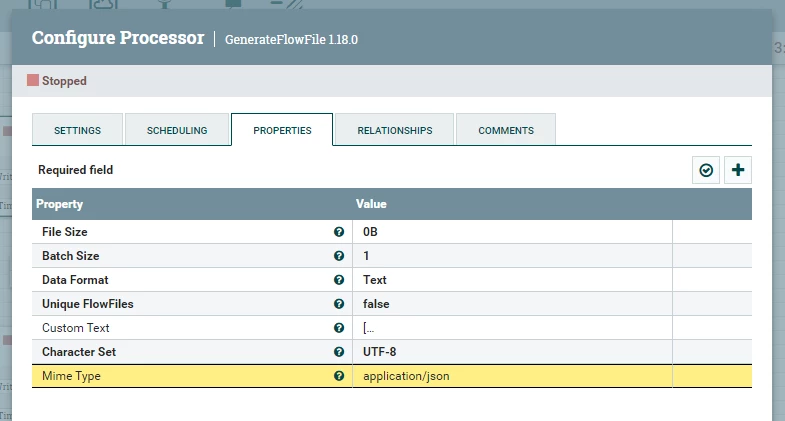Add a new property with plus icon
This screenshot has height=421, width=785.
pyautogui.click(x=737, y=170)
